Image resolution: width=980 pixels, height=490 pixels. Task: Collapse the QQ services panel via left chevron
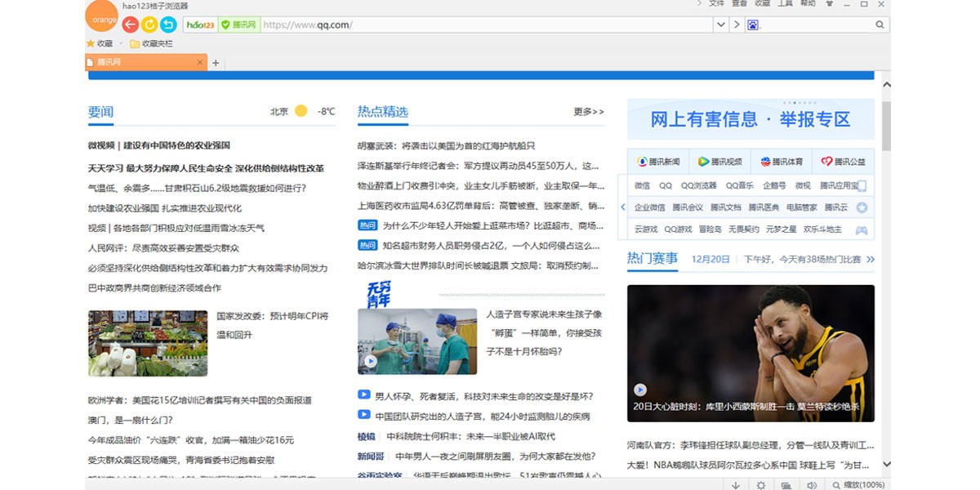623,207
